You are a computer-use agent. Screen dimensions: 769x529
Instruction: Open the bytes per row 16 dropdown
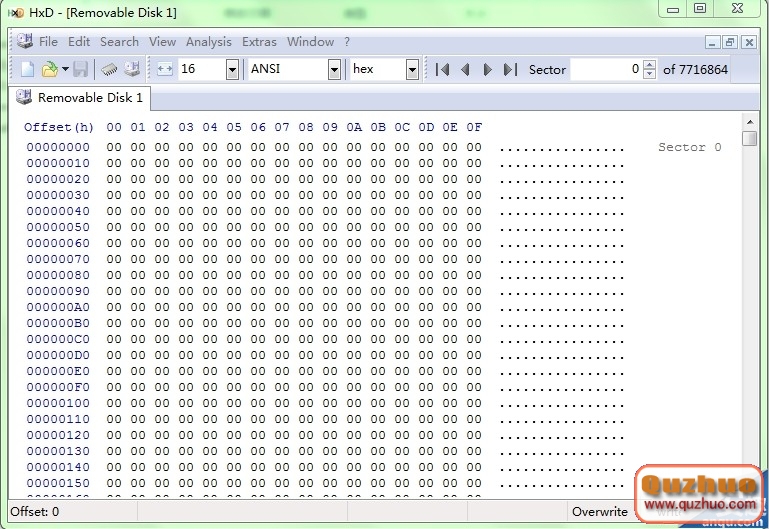click(232, 70)
